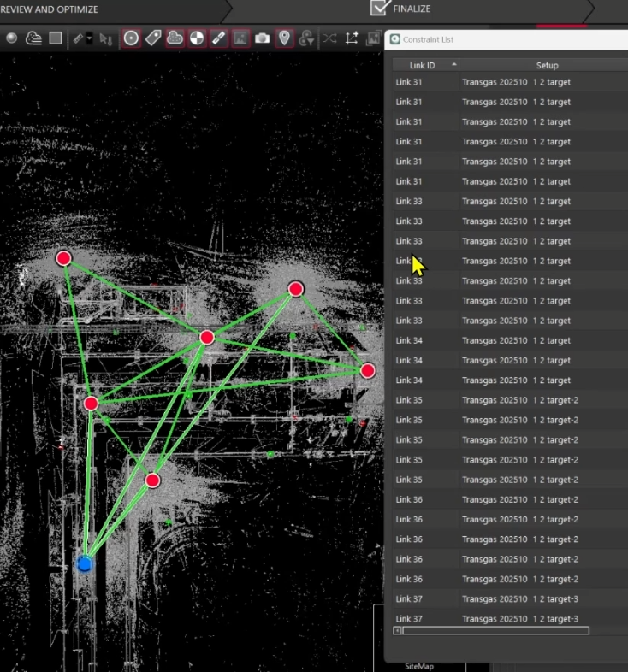Click the sphere display icon in toolbar
Screen dimensions: 628x672
click(12, 38)
